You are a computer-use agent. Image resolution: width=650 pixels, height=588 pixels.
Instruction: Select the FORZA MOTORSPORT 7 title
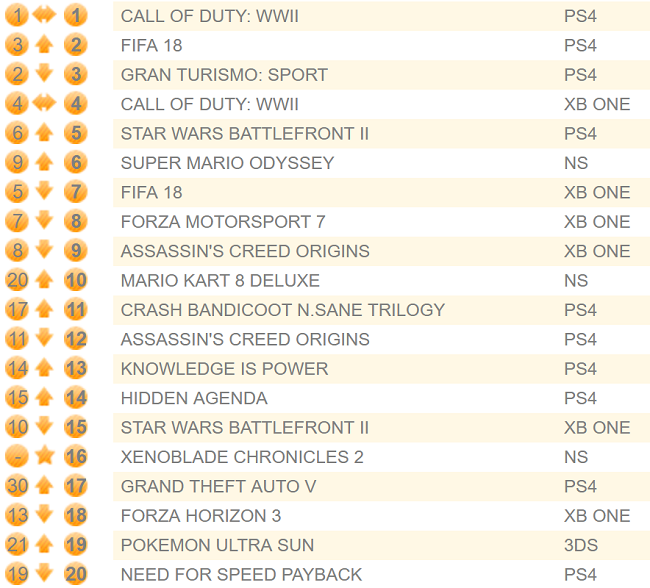click(x=223, y=222)
